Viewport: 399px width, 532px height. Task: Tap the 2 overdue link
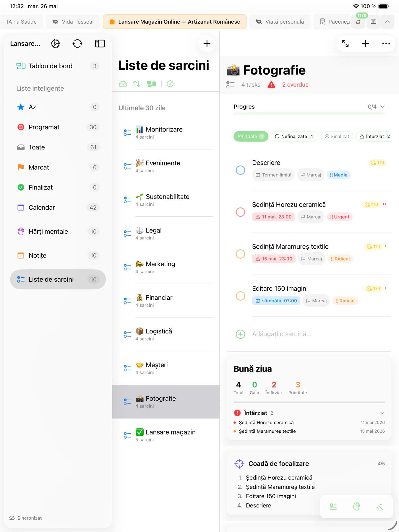coord(295,85)
